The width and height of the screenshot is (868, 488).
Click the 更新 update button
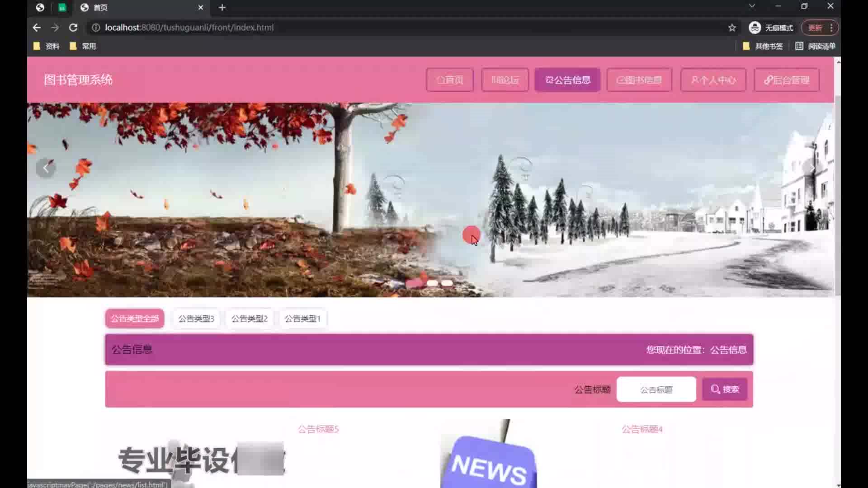pyautogui.click(x=815, y=28)
